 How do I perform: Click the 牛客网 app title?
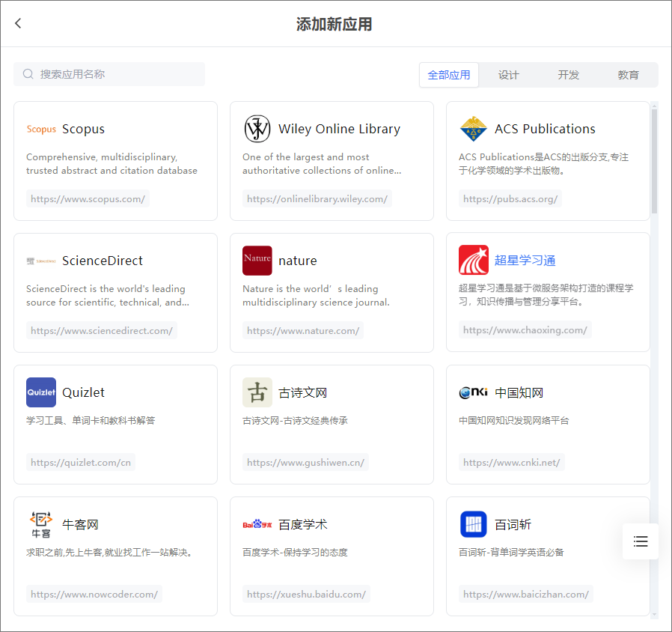(80, 524)
